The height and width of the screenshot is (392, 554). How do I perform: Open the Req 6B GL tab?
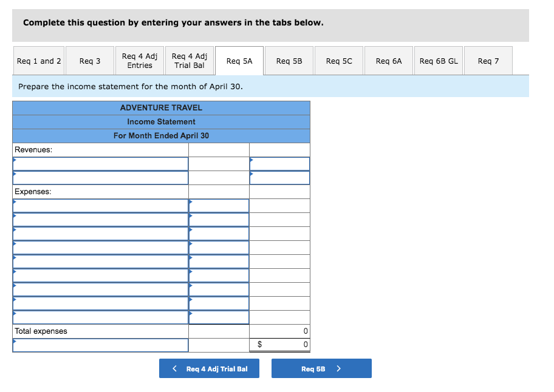point(439,61)
